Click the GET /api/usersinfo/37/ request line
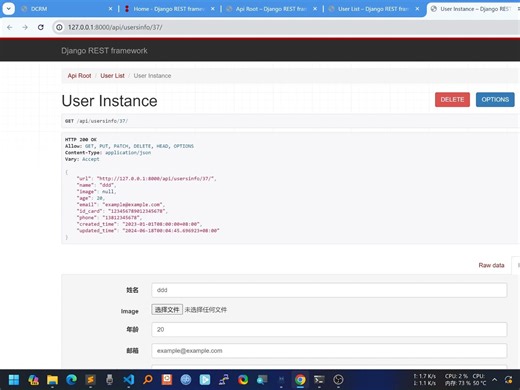Screen dimensions: 520x390 [96, 121]
